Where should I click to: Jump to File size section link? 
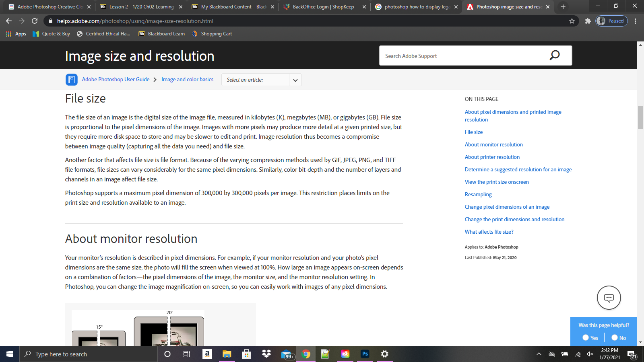click(474, 132)
